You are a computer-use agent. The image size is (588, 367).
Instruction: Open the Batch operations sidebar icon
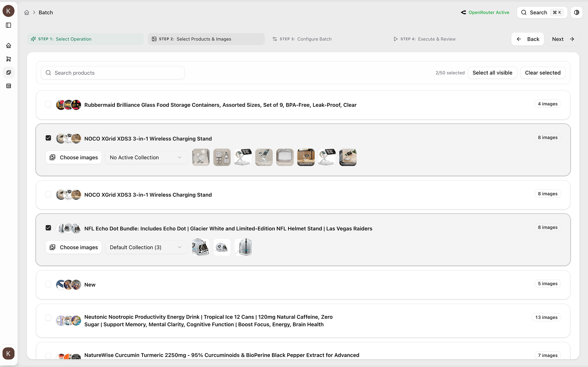9,72
